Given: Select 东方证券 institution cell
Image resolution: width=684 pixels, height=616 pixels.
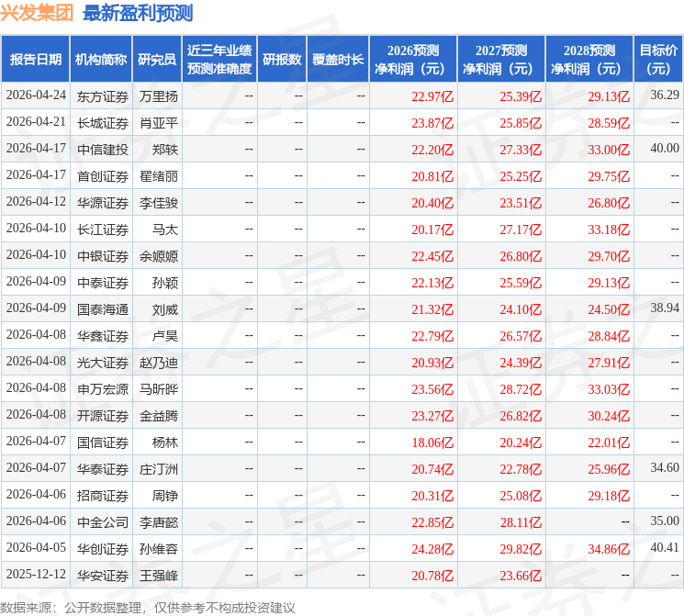Looking at the screenshot, I should [103, 96].
